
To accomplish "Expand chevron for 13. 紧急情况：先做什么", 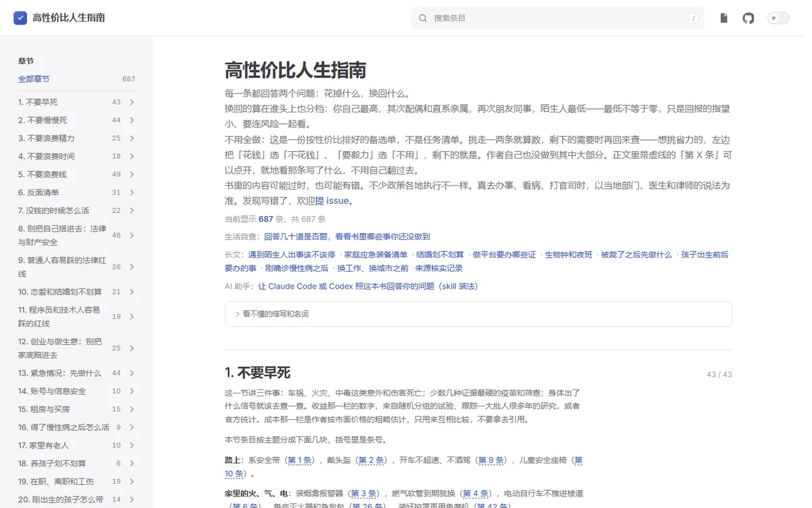I will click(x=131, y=373).
